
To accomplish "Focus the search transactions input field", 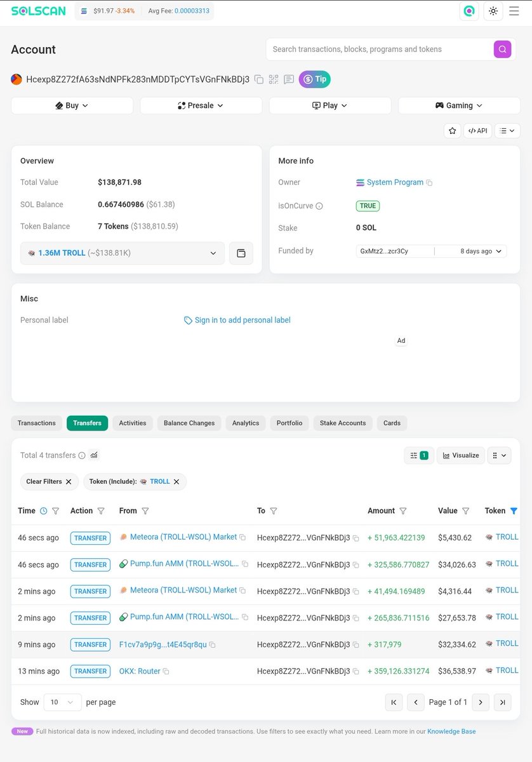I will (x=378, y=49).
